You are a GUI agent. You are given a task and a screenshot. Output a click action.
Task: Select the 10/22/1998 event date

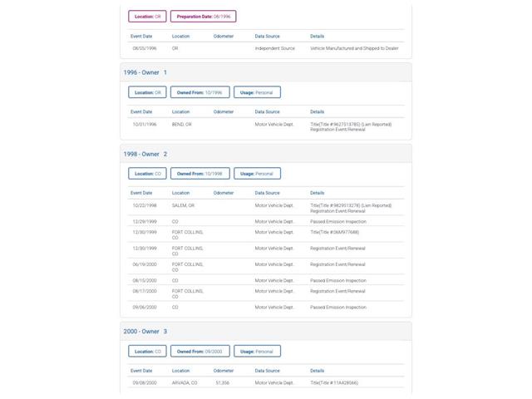[145, 205]
